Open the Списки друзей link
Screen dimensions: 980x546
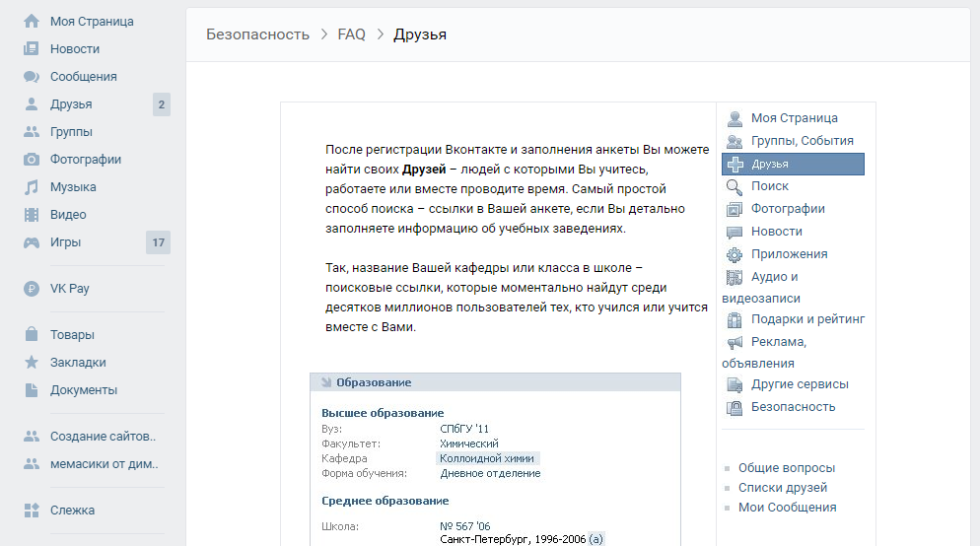pos(783,487)
